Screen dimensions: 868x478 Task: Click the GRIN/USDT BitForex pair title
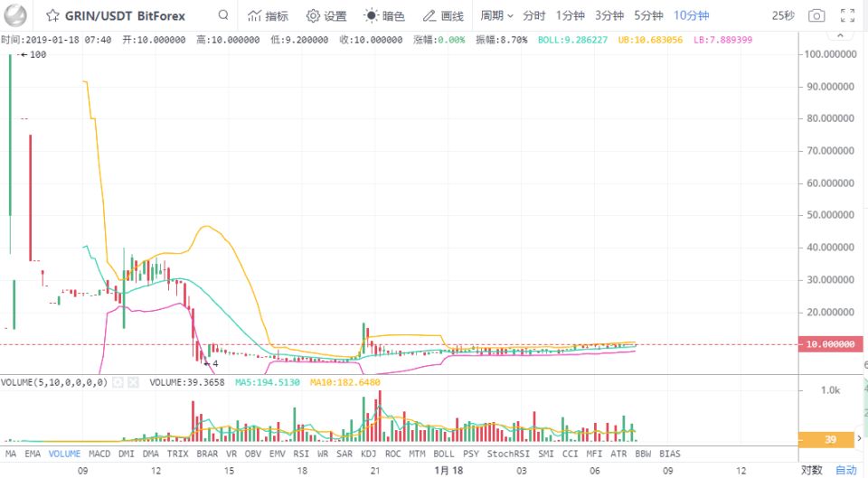coord(125,16)
